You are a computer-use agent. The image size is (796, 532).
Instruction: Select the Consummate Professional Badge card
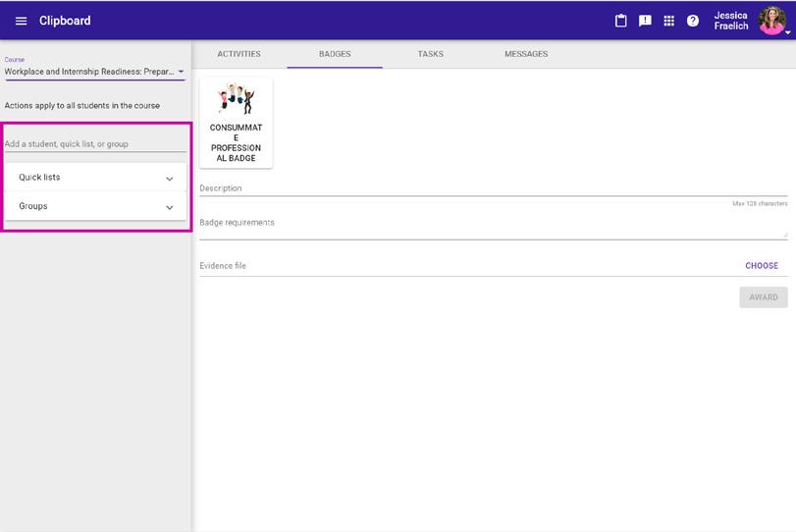(237, 123)
